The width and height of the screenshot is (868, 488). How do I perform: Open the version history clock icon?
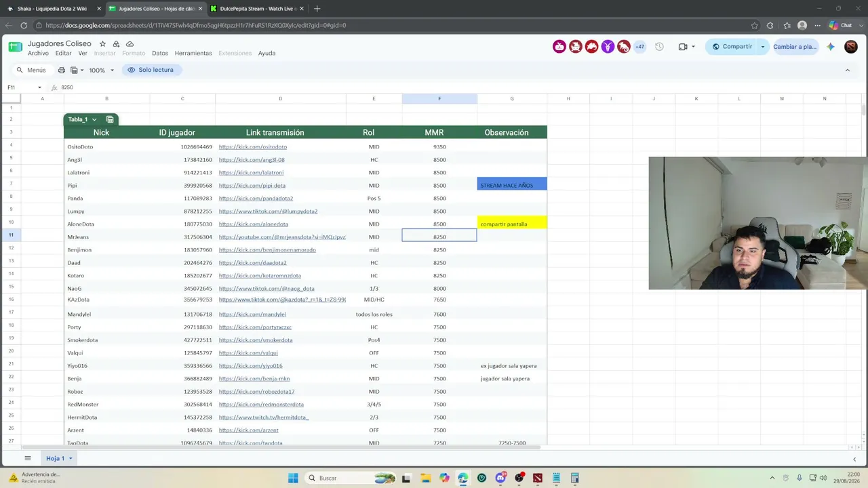(x=659, y=47)
